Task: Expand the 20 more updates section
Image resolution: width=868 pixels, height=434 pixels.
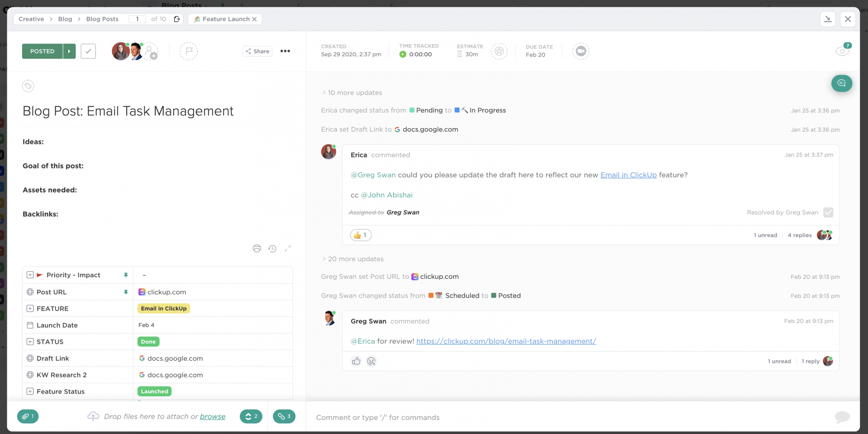Action: coord(355,259)
